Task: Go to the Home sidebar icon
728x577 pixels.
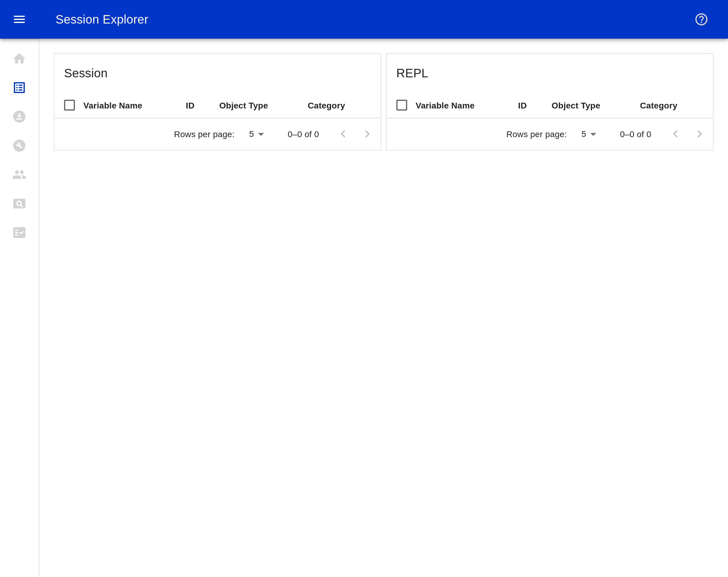Action: 19,59
